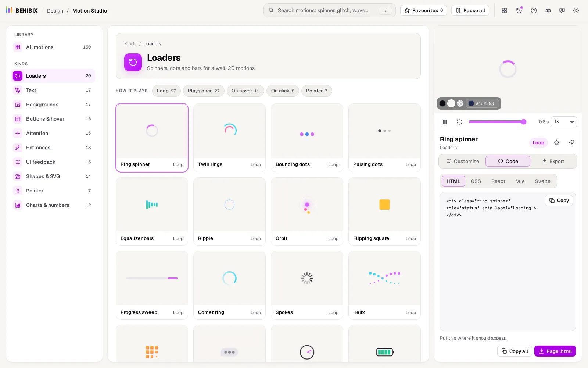The width and height of the screenshot is (588, 368).
Task: Open the feedback heart speech bubble icon
Action: 562,10
